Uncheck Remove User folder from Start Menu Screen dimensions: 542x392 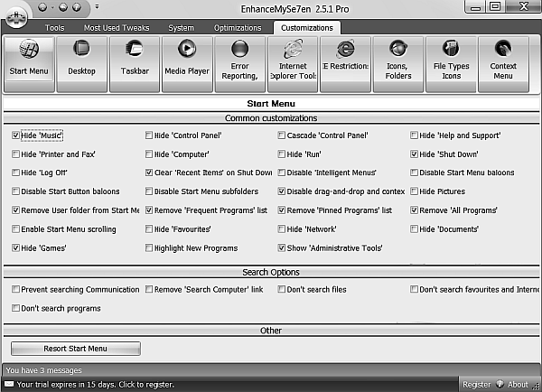15,210
